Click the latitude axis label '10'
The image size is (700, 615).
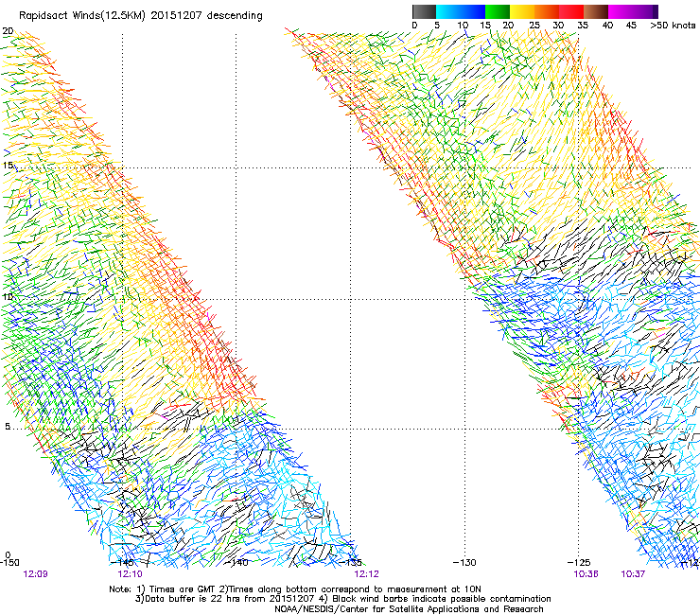pyautogui.click(x=8, y=296)
